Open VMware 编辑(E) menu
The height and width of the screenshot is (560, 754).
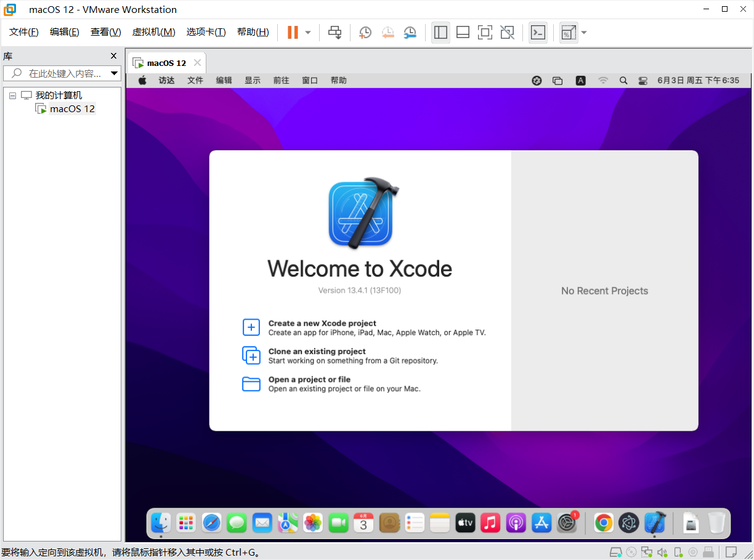[65, 32]
